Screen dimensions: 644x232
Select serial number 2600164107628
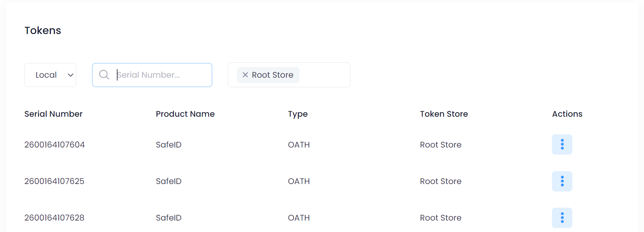(54, 218)
